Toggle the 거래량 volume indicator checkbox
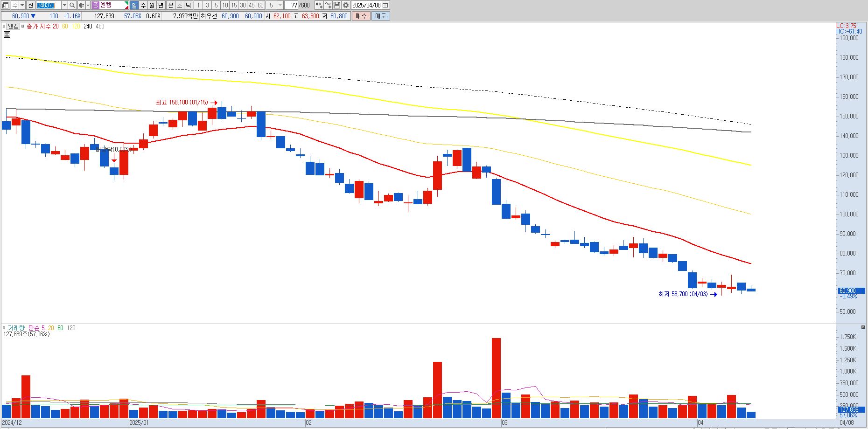Viewport: 868px width, 429px height. (4, 328)
